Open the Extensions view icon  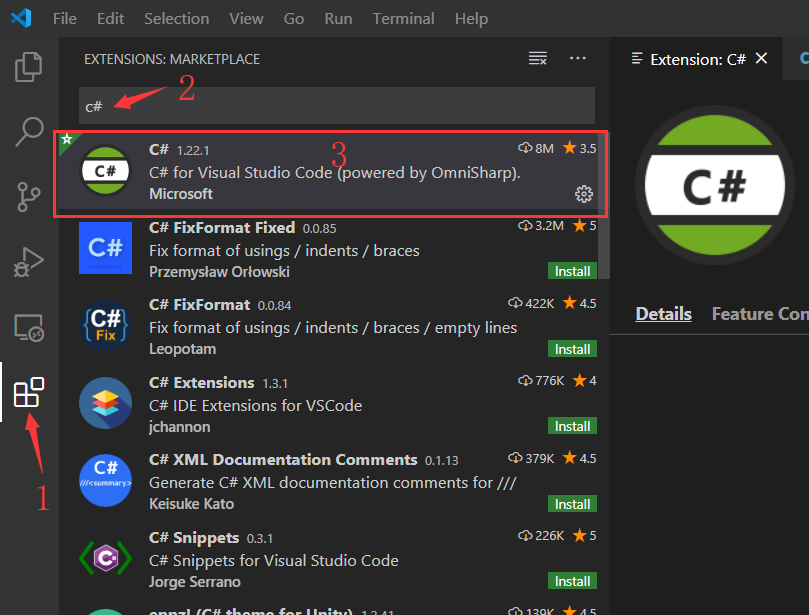click(28, 392)
